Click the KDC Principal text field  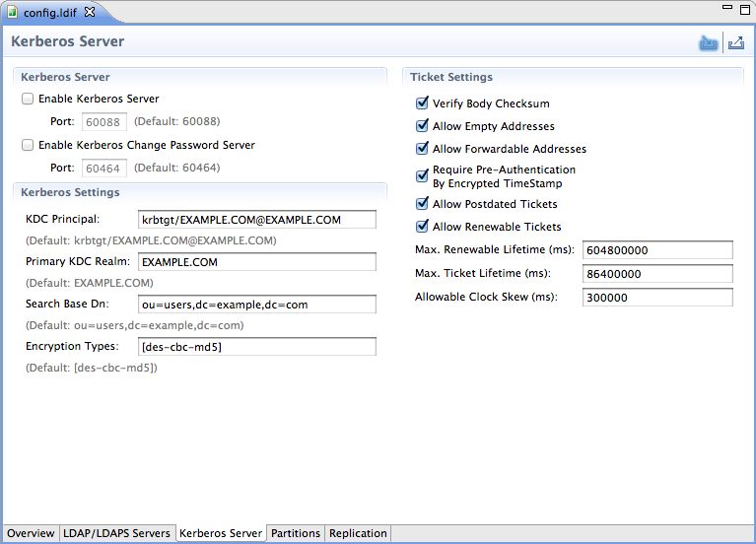pyautogui.click(x=257, y=220)
